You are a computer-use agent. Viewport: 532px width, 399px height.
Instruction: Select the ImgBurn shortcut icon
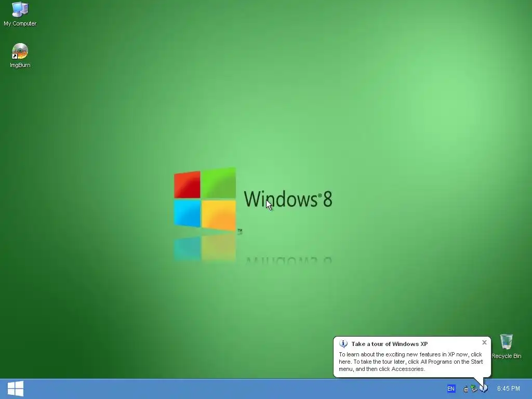(x=20, y=56)
